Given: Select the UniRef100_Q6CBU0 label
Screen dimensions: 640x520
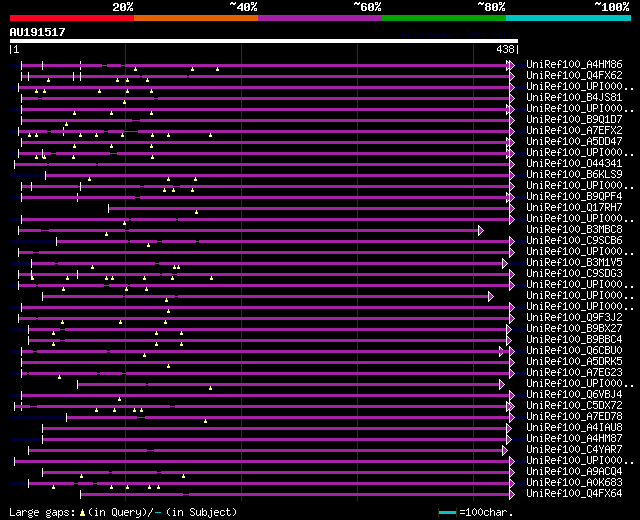Looking at the screenshot, I should point(574,351).
